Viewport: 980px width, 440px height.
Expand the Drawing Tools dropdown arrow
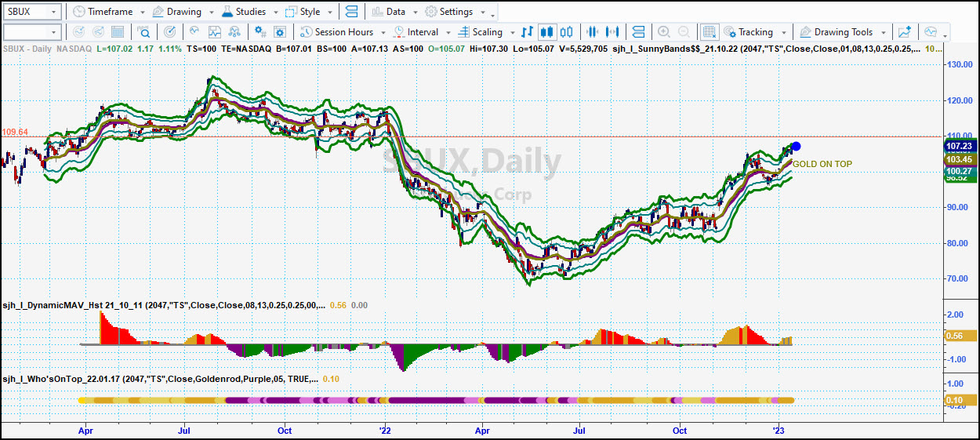(x=883, y=33)
